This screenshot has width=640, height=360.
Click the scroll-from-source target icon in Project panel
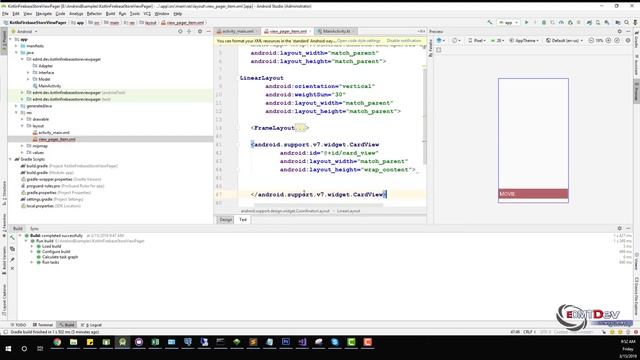180,31
